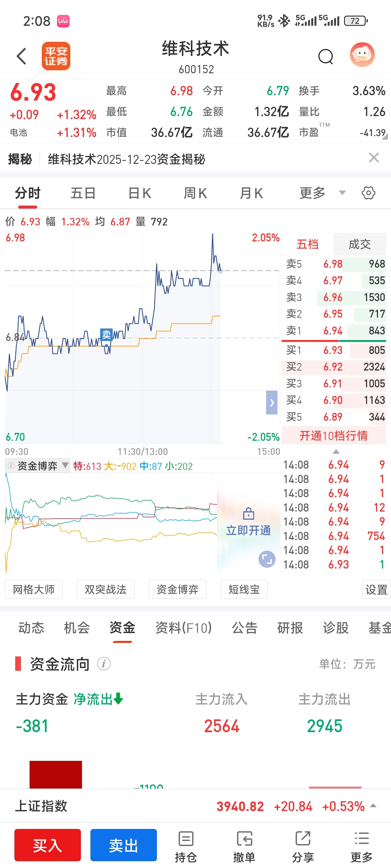The width and height of the screenshot is (391, 868).
Task: Open chart settings gear icon
Action: pyautogui.click(x=368, y=193)
